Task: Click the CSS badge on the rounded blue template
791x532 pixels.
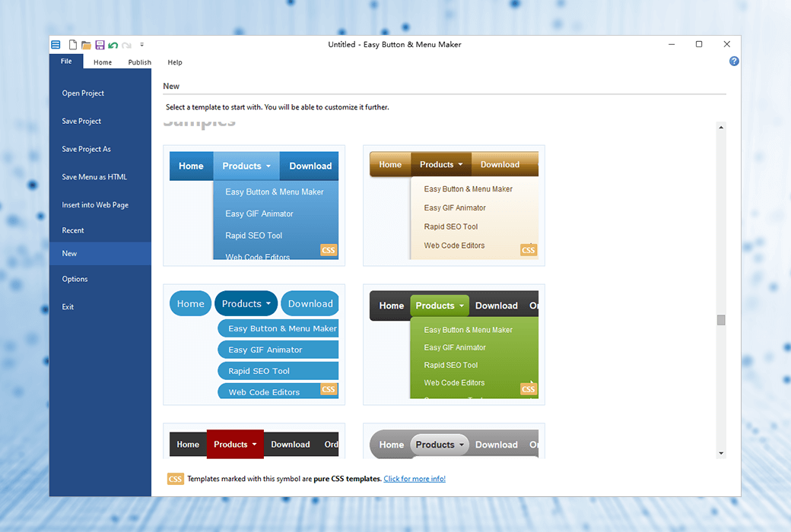Action: 329,389
